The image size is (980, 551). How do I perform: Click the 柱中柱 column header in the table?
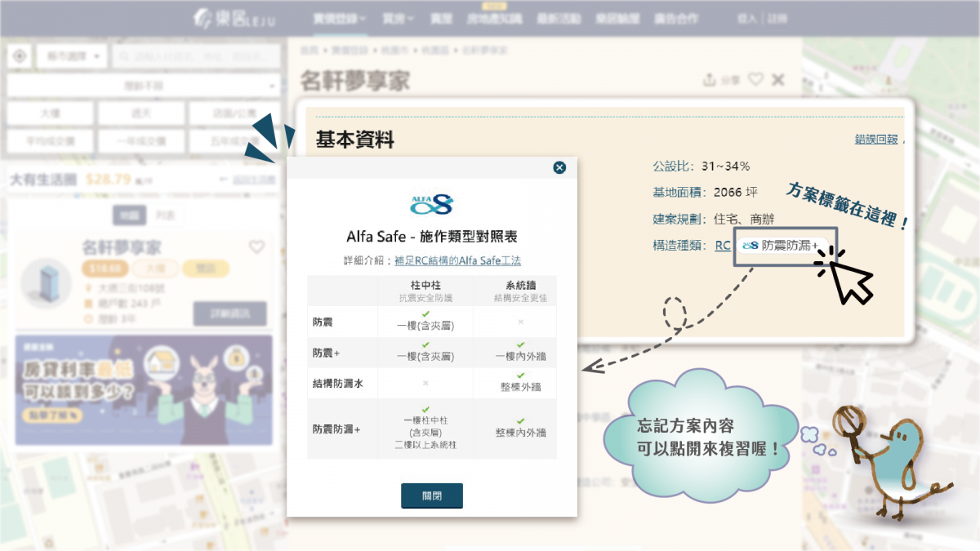coord(425,287)
